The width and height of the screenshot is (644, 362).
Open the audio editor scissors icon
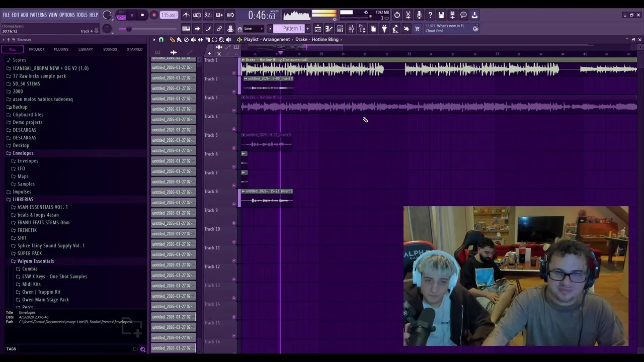[x=408, y=15]
